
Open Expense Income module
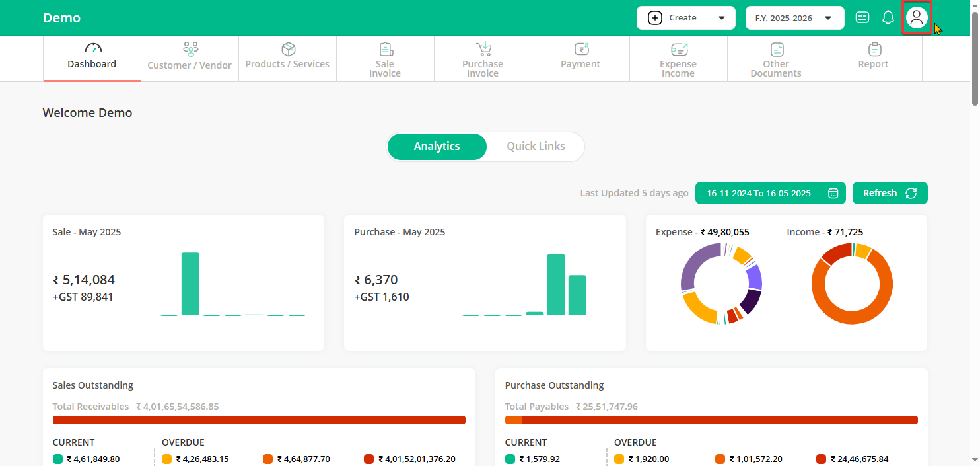[x=678, y=59]
